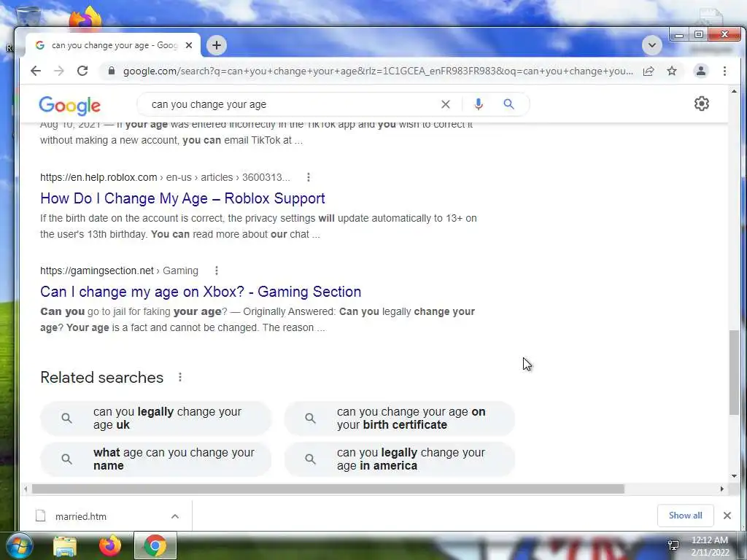The image size is (747, 560).
Task: Close the downloads bar
Action: pyautogui.click(x=727, y=516)
